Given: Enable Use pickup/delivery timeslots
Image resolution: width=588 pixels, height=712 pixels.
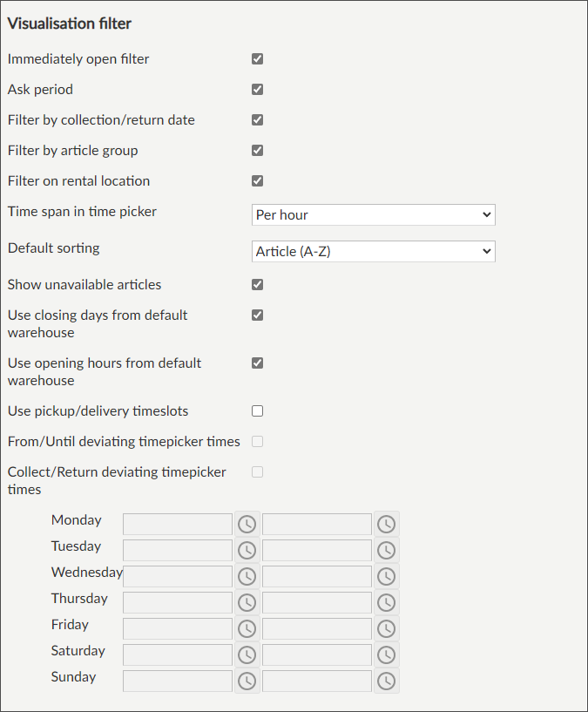Looking at the screenshot, I should [x=257, y=411].
